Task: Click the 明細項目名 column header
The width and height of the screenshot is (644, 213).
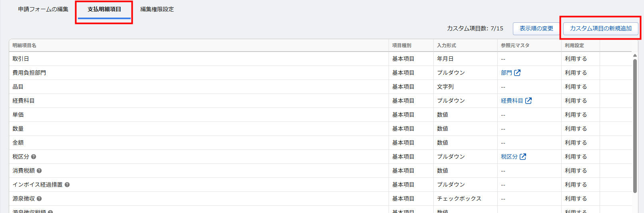Action: [x=24, y=46]
